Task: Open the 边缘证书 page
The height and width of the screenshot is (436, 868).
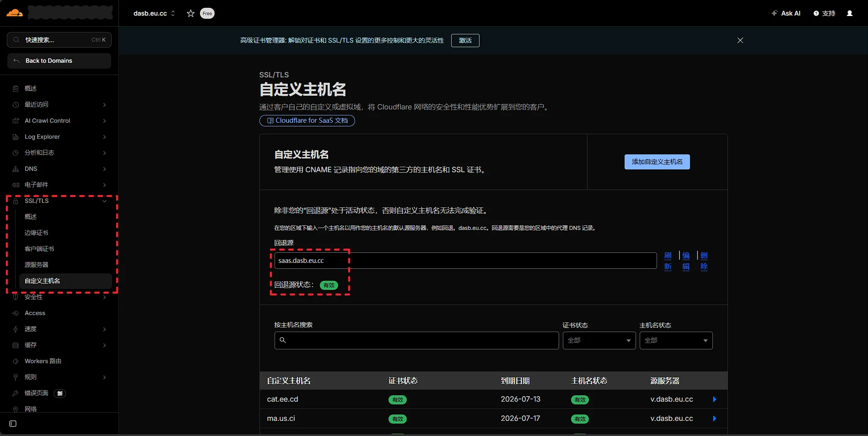Action: 36,233
